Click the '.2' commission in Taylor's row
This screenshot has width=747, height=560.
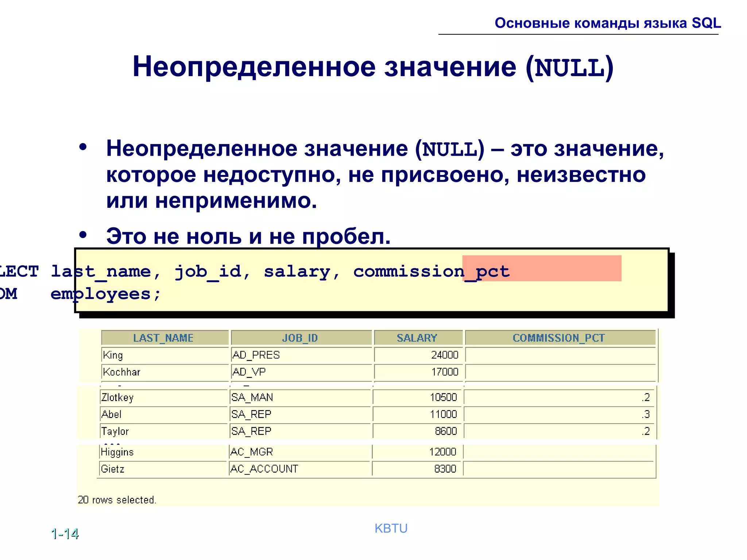[646, 431]
